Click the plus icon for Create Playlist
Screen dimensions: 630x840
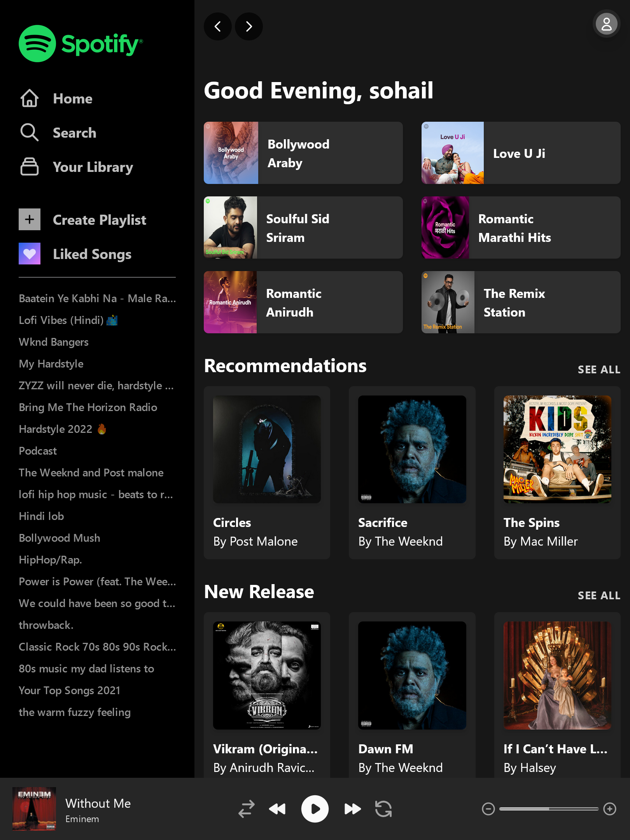[x=30, y=219]
